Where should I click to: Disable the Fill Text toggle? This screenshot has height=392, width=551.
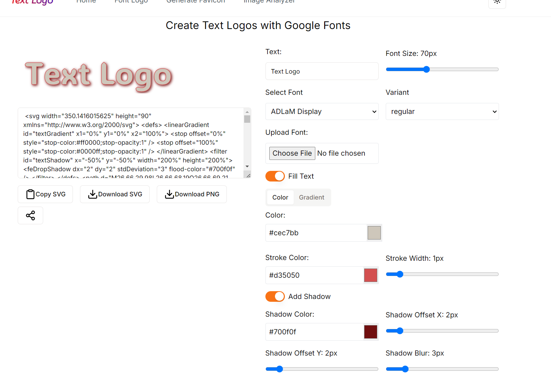[275, 176]
